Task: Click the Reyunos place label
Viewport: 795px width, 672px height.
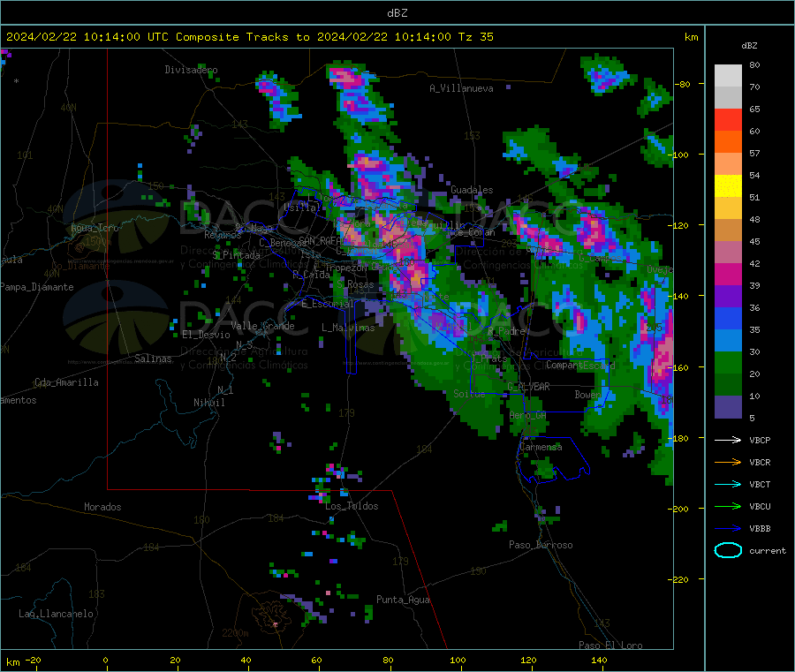Action: pyautogui.click(x=223, y=235)
